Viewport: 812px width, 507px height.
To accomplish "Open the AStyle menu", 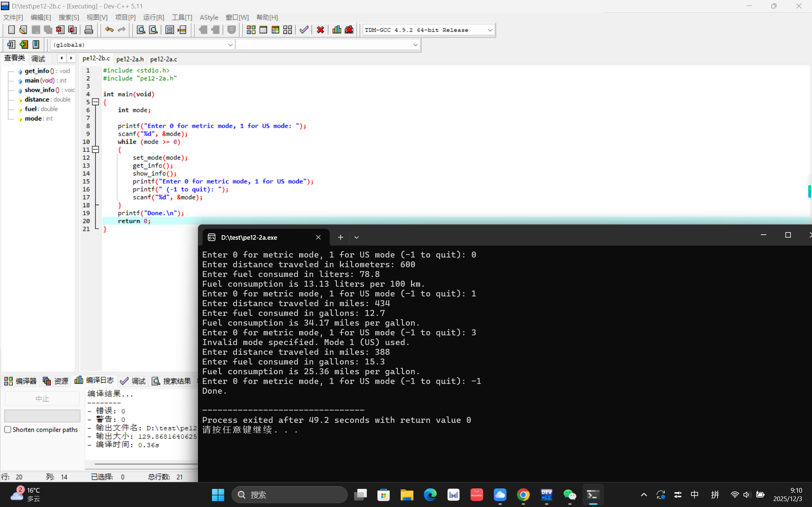I will 209,17.
